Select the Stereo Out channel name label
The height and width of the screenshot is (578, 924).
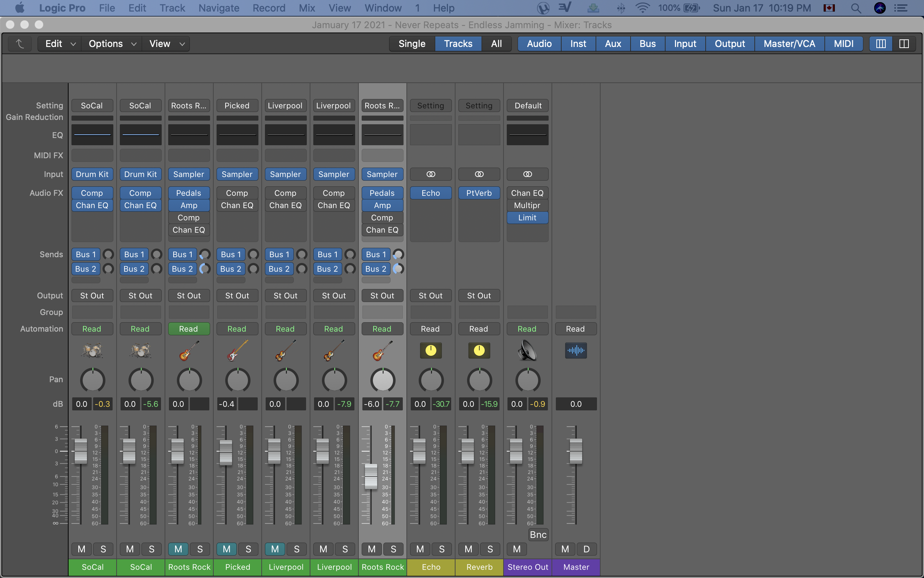[x=527, y=567]
